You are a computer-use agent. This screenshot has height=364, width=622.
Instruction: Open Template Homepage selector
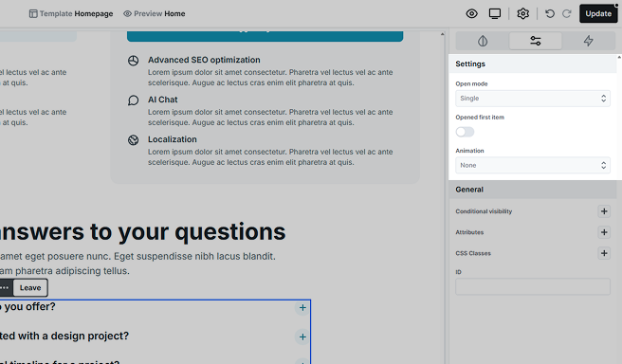pyautogui.click(x=71, y=14)
